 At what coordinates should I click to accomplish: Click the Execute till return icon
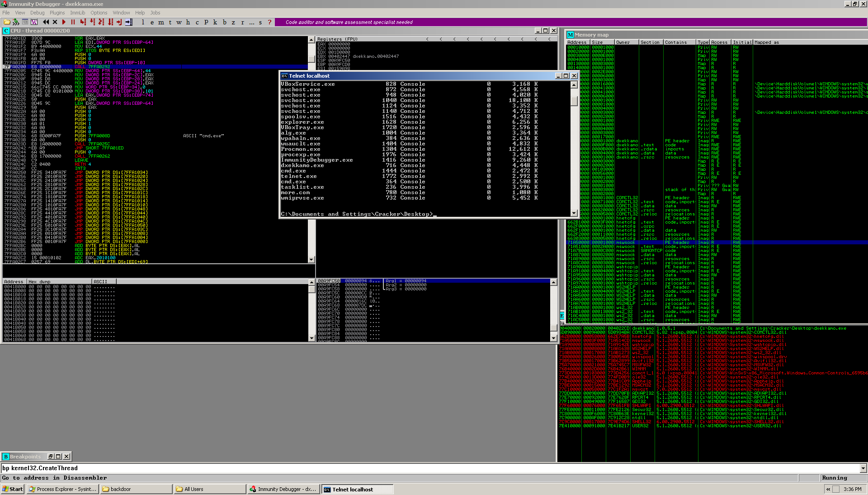(119, 22)
